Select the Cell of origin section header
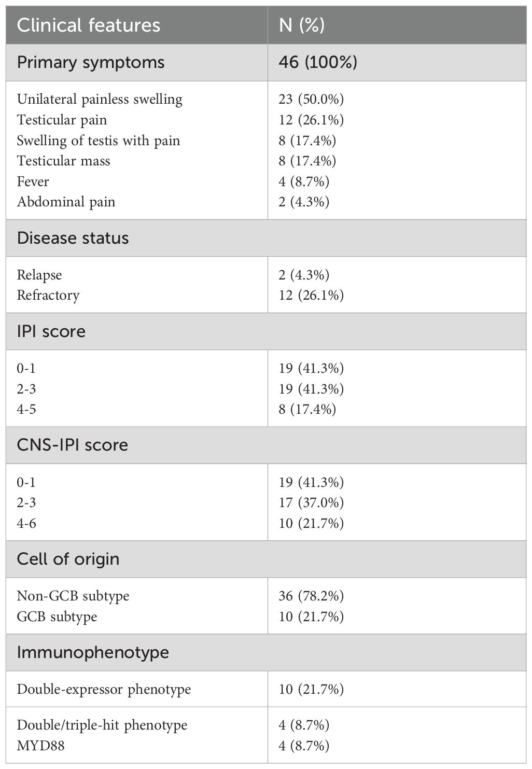This screenshot has width=532, height=769. pyautogui.click(x=68, y=560)
